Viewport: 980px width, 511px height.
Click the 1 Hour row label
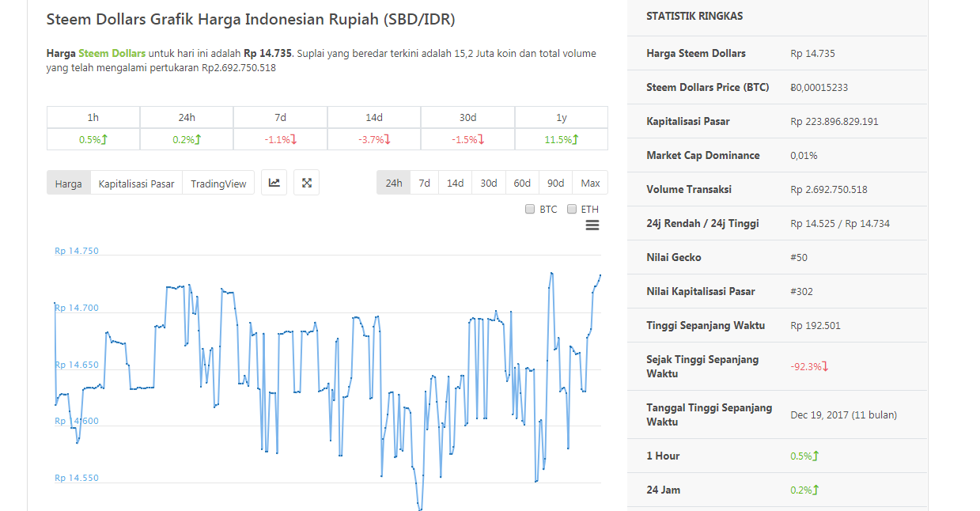coord(663,456)
